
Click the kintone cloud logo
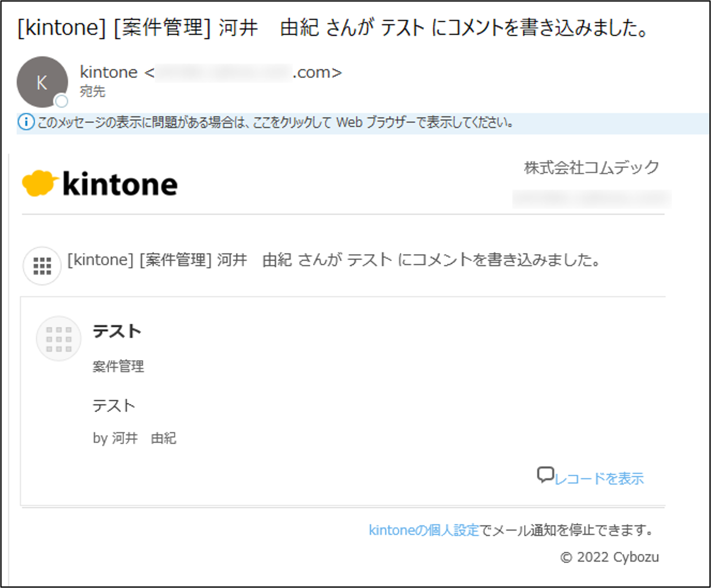[100, 184]
